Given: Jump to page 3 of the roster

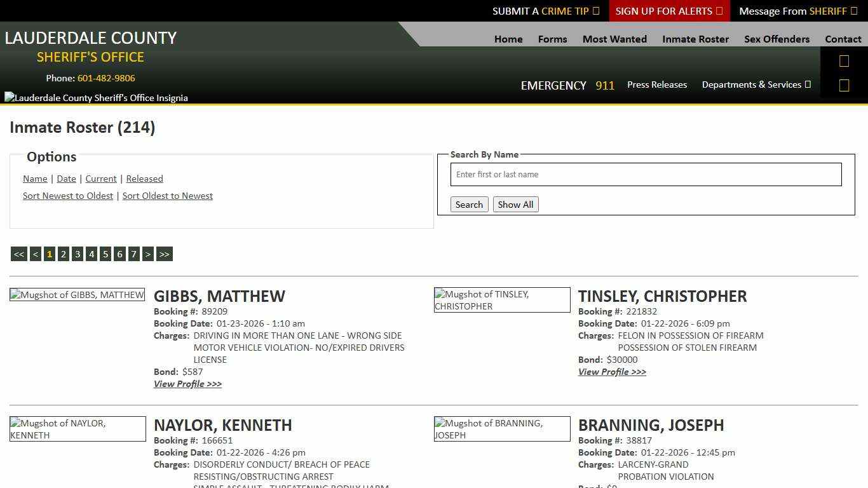Looking at the screenshot, I should pyautogui.click(x=77, y=254).
